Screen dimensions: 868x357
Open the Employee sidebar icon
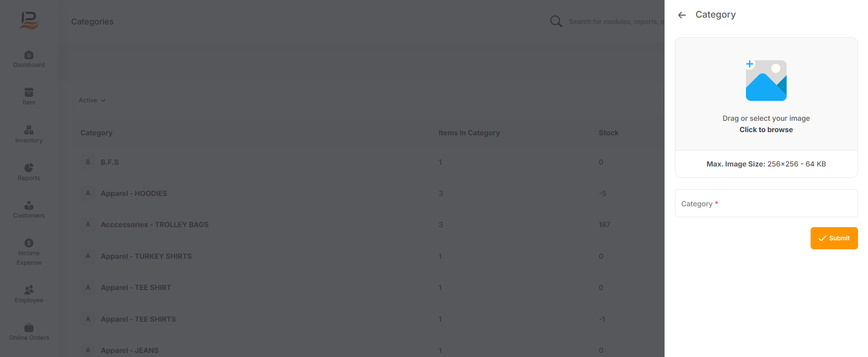[29, 290]
